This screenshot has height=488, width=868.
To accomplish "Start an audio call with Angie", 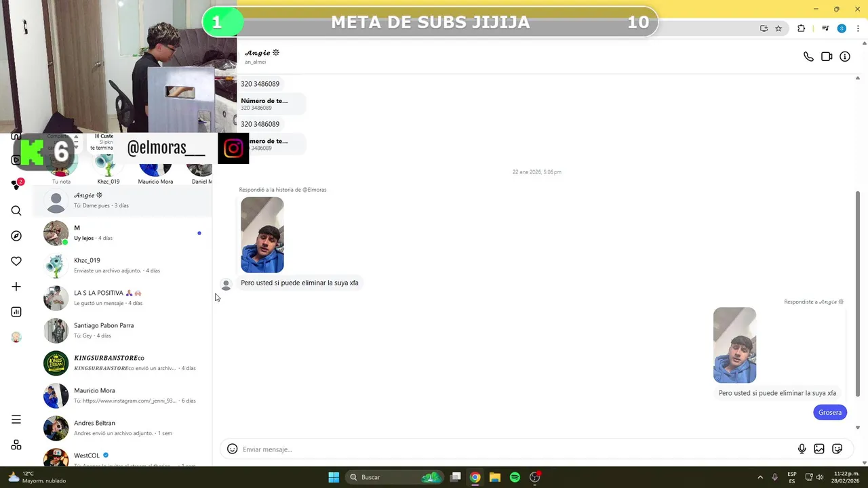I will (x=808, y=57).
